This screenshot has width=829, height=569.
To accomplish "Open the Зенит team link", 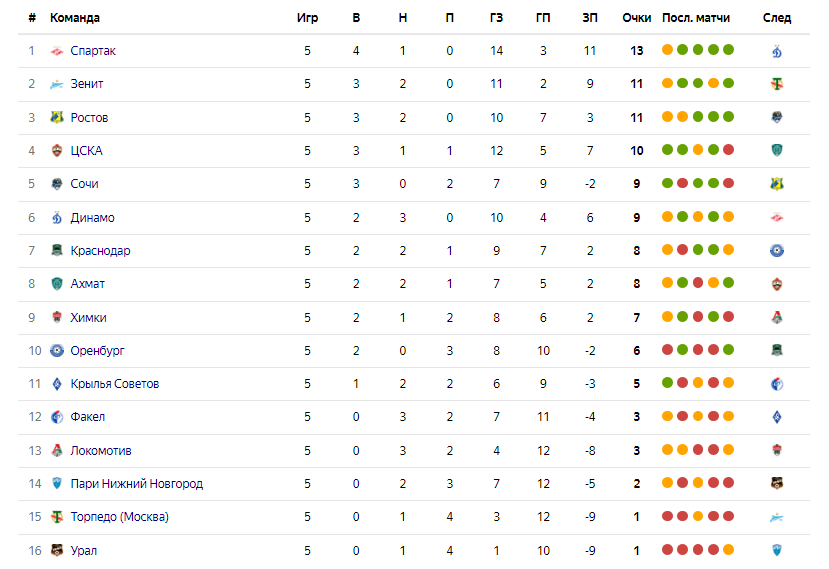I will 87,84.
